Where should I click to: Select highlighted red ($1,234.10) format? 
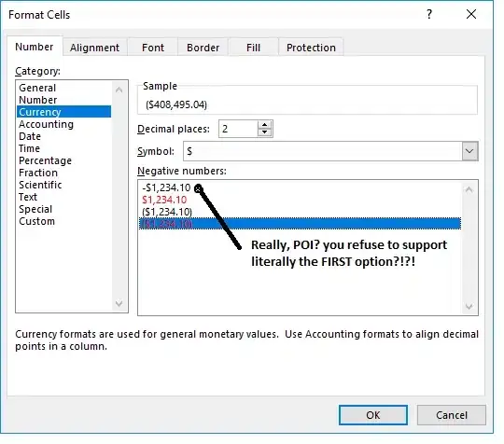pos(300,224)
